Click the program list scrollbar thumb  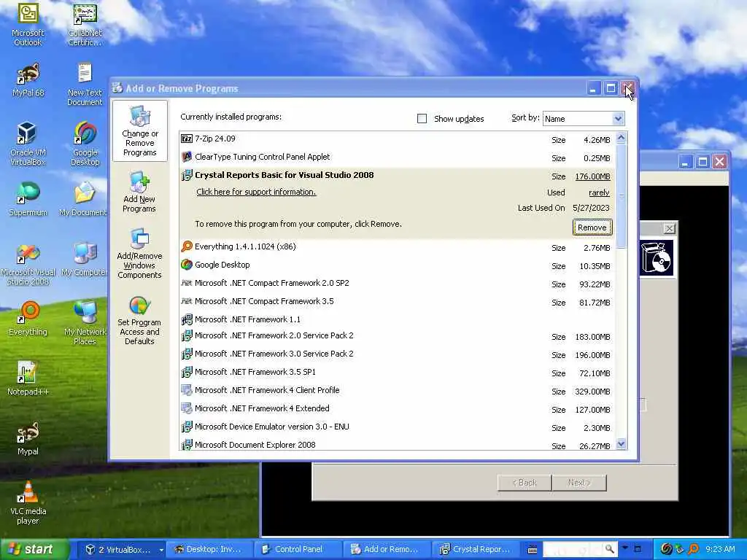[x=621, y=196]
